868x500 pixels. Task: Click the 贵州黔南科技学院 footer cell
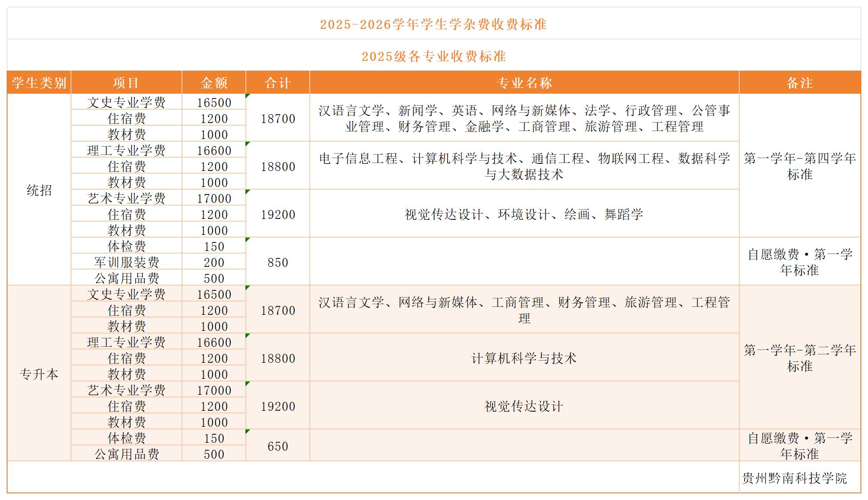pos(794,478)
